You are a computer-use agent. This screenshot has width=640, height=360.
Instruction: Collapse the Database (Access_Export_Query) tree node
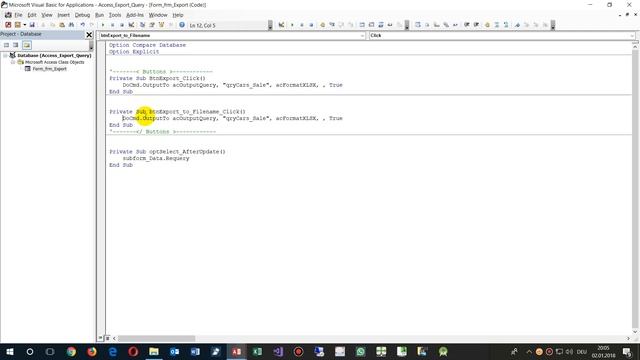click(5, 55)
